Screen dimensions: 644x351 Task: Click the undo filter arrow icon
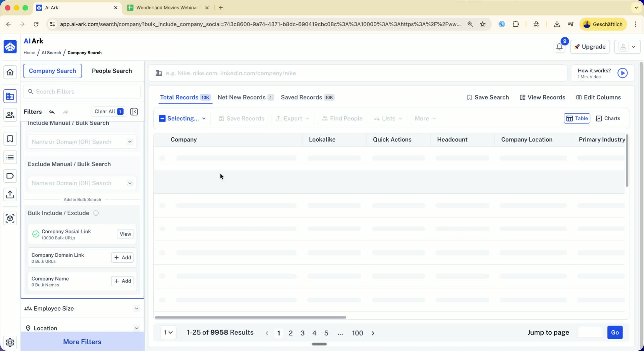click(52, 112)
